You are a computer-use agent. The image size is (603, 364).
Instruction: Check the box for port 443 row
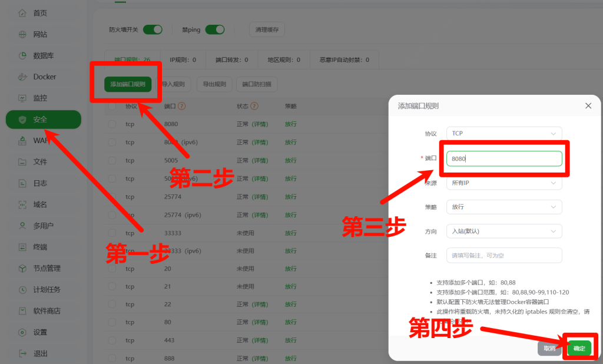click(x=112, y=340)
